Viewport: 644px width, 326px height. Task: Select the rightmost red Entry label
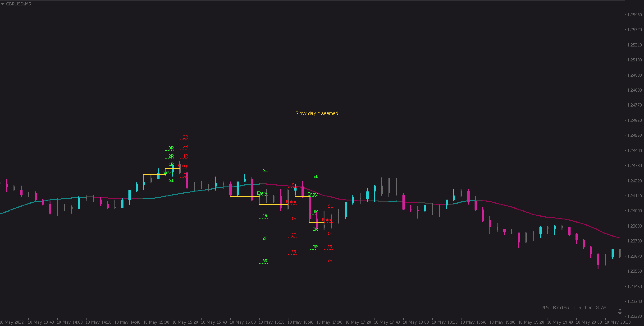click(327, 220)
